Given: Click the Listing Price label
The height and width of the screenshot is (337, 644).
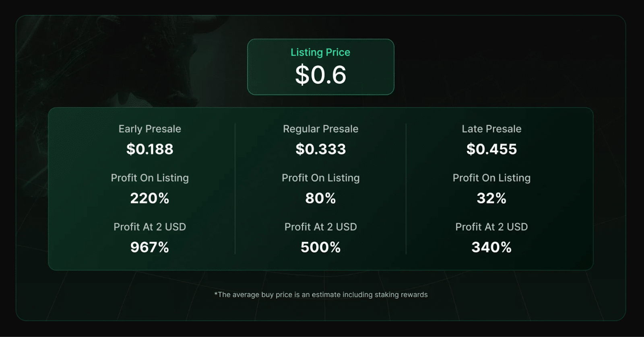Looking at the screenshot, I should tap(320, 52).
